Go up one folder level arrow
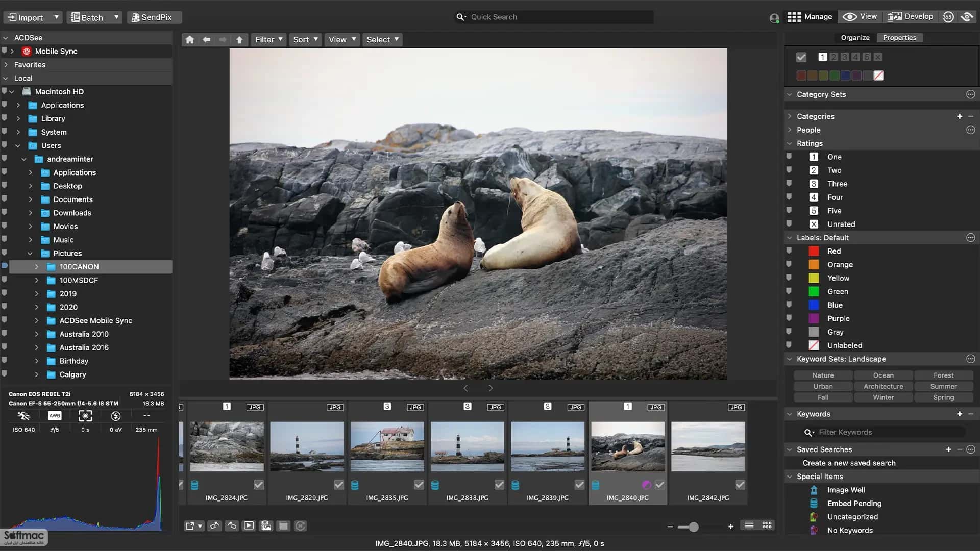 (239, 40)
